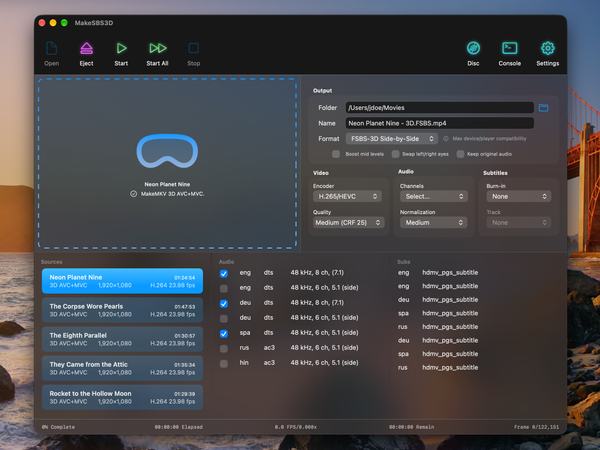Image resolution: width=600 pixels, height=450 pixels.
Task: Click the Open file toolbar icon
Action: click(x=51, y=49)
